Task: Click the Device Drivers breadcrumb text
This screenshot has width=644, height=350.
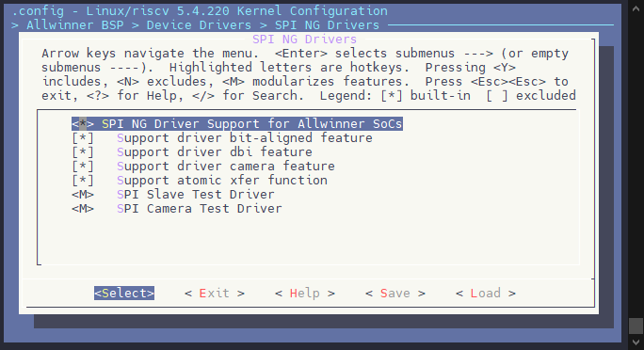Action: coord(199,25)
